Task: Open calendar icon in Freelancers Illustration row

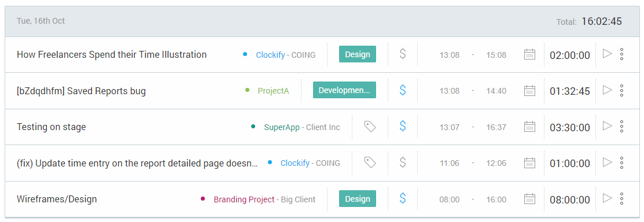Action: 530,54
